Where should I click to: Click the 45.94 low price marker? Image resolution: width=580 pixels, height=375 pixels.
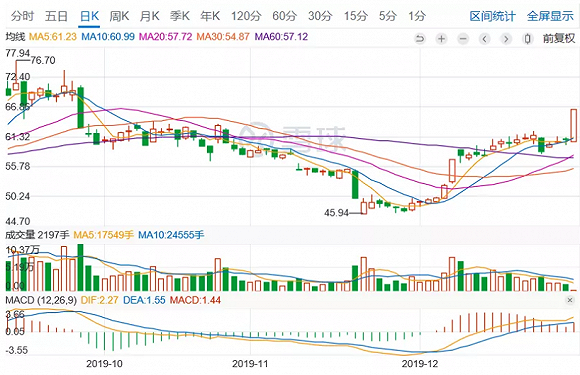click(336, 213)
